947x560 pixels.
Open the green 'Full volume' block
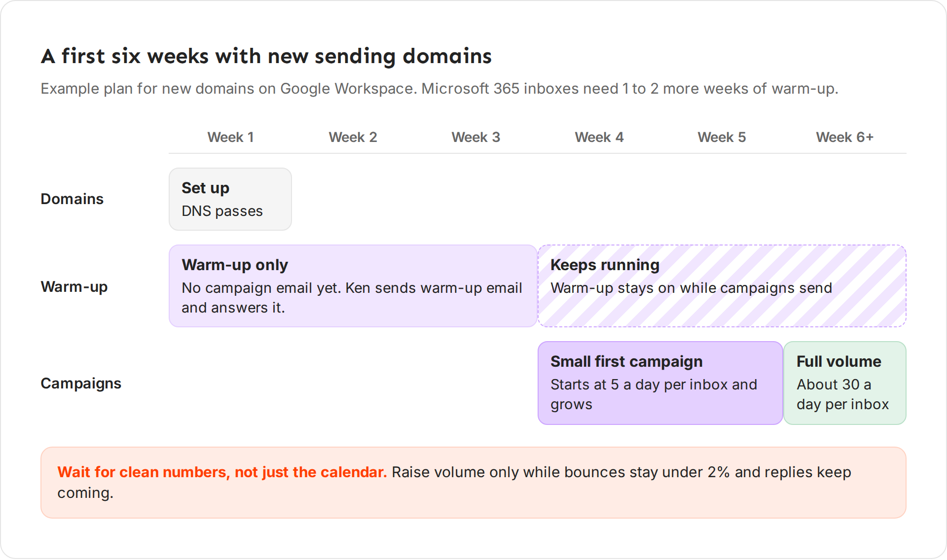(x=845, y=383)
